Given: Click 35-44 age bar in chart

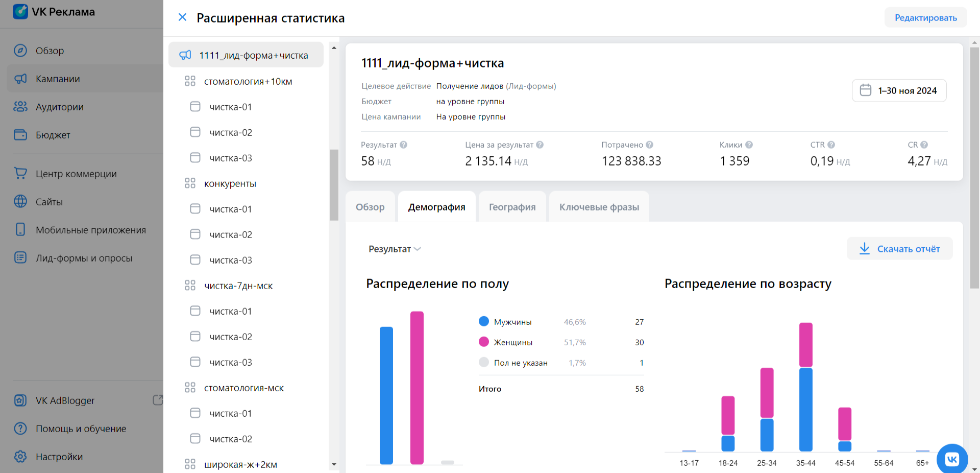Looking at the screenshot, I should pyautogui.click(x=806, y=387).
